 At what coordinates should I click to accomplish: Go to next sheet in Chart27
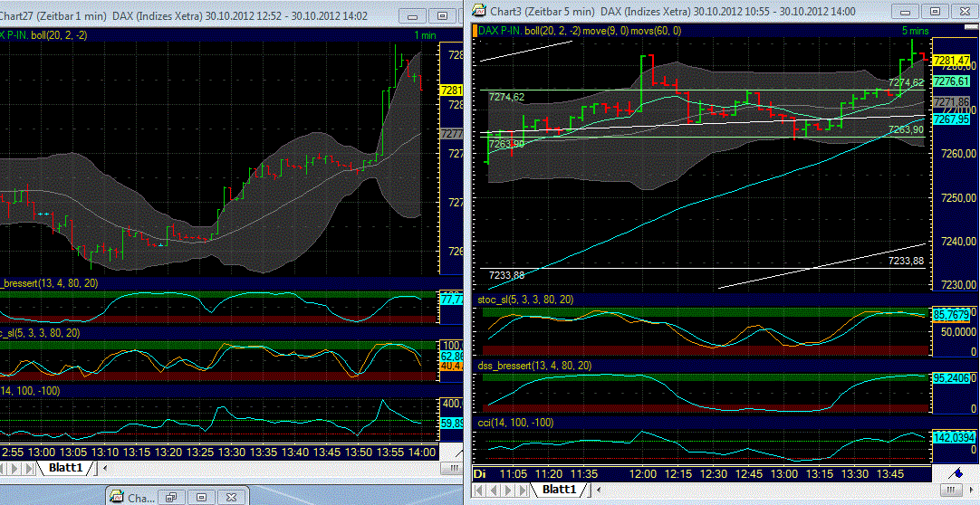(14, 468)
